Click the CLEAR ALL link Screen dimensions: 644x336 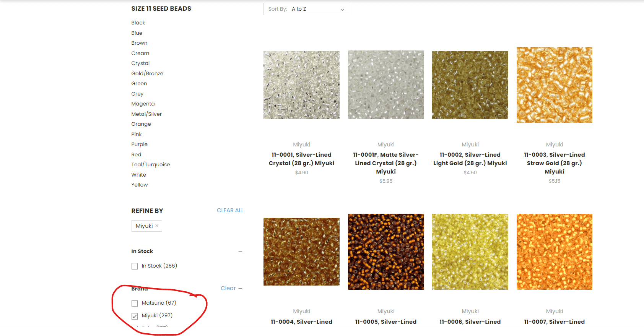pyautogui.click(x=230, y=210)
